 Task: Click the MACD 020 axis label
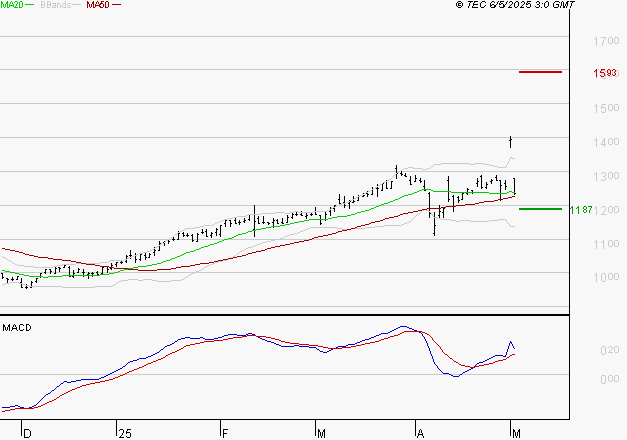point(610,350)
